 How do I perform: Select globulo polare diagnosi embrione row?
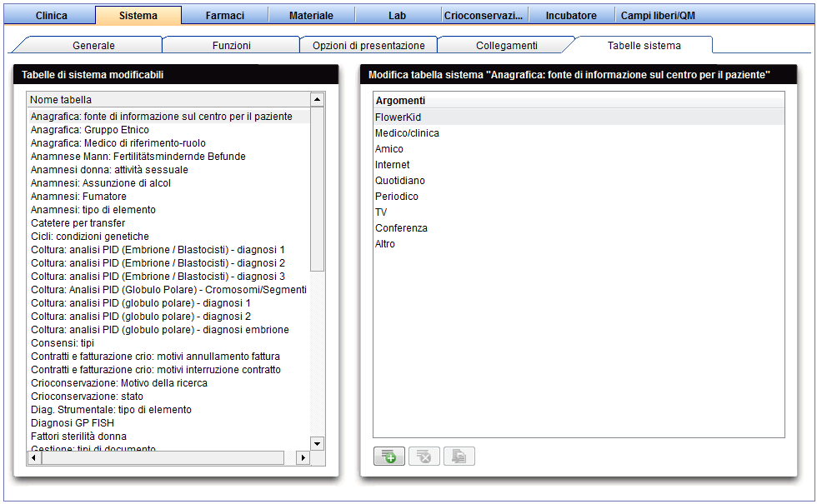click(168, 330)
